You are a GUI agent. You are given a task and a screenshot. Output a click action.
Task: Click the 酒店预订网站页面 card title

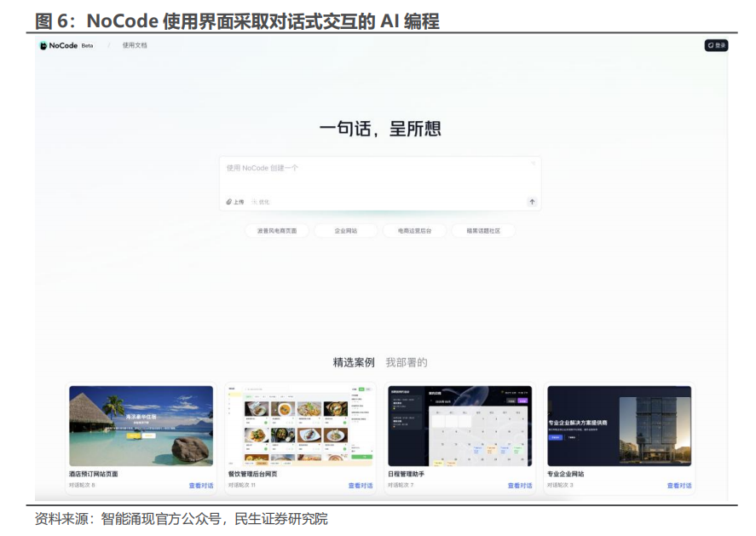94,474
